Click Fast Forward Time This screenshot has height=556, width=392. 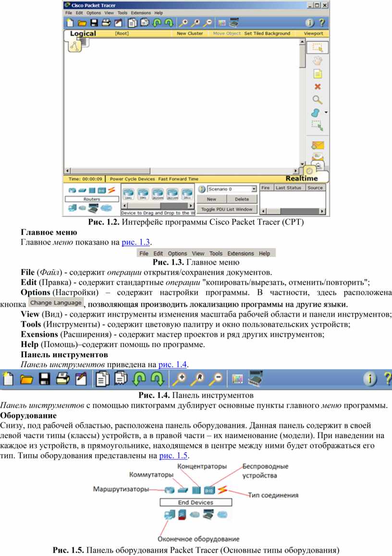click(x=178, y=179)
